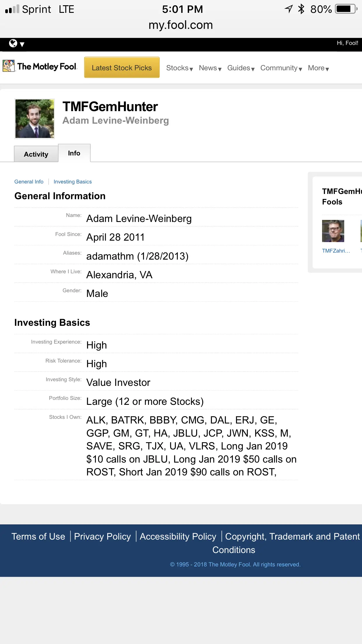
Task: Expand the News dropdown menu
Action: (210, 68)
